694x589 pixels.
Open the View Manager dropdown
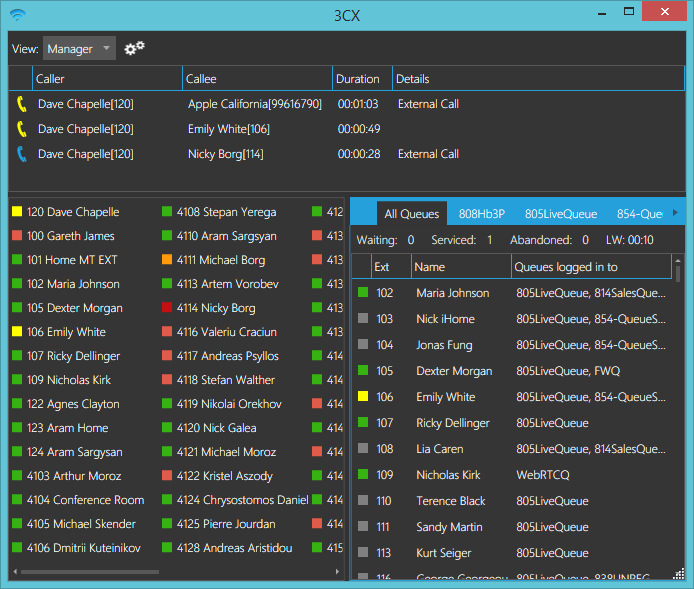pyautogui.click(x=79, y=48)
